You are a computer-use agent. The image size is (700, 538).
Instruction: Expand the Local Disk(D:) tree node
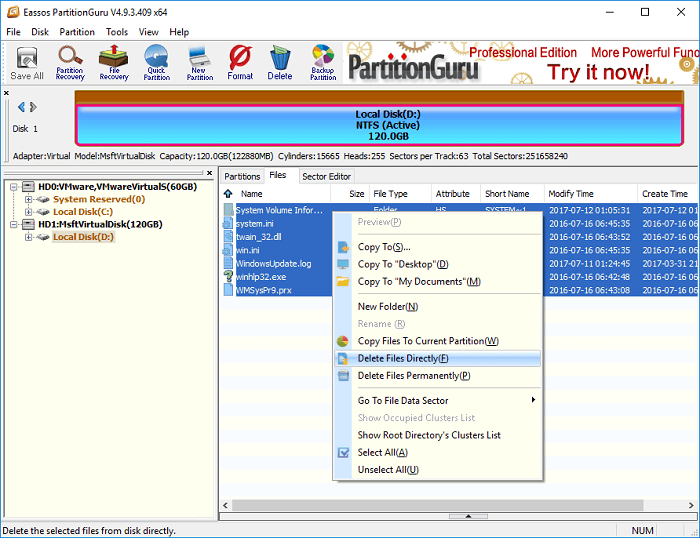point(29,237)
